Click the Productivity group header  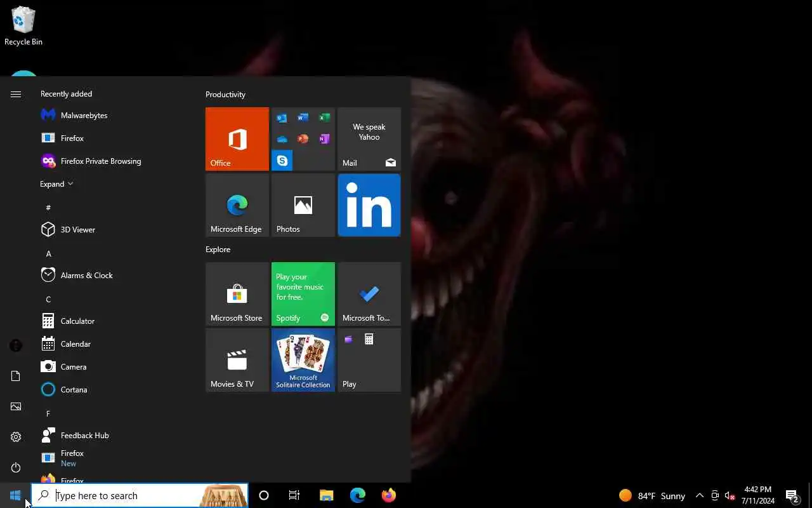[x=225, y=95]
